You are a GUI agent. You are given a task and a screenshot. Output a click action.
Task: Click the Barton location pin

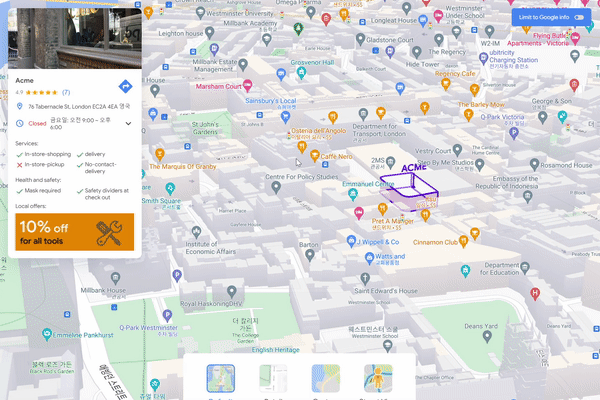click(310, 255)
